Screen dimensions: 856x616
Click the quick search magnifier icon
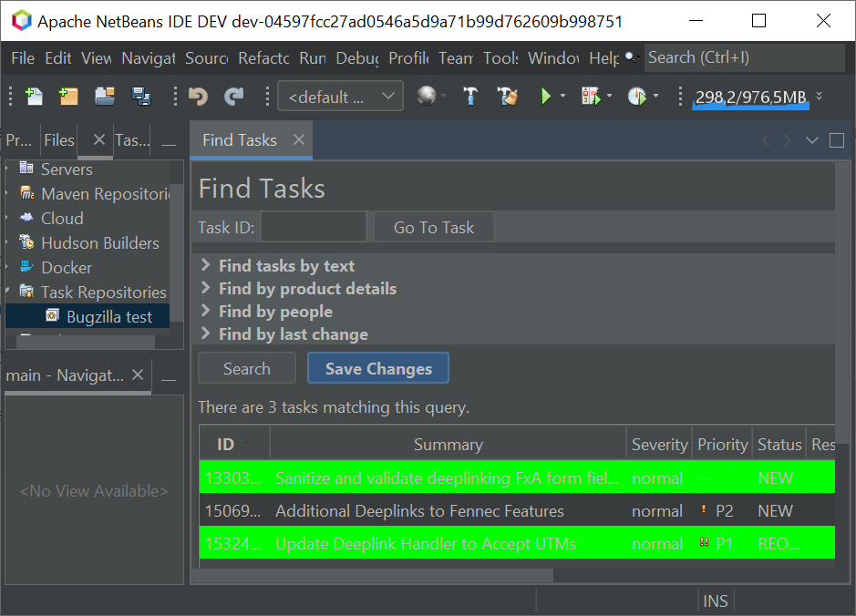(x=631, y=57)
